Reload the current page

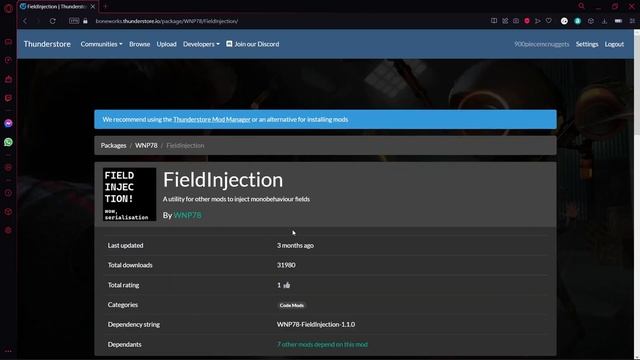(53, 21)
